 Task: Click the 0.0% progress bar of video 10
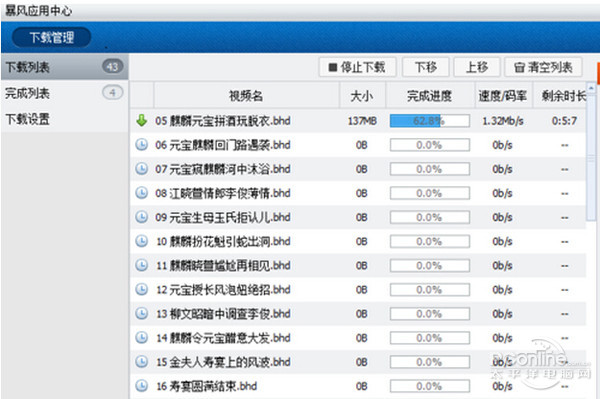[x=430, y=241]
